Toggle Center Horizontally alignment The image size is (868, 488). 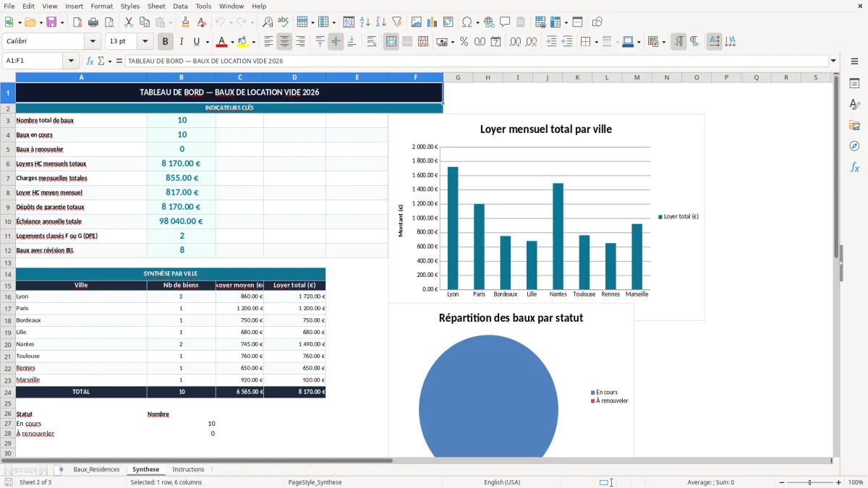(x=284, y=42)
